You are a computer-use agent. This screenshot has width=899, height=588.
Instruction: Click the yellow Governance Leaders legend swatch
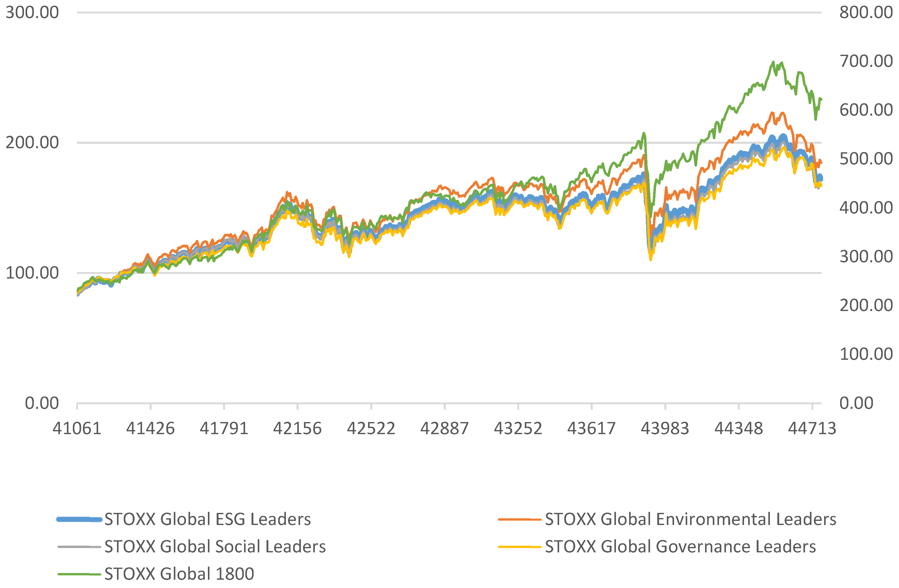point(519,547)
